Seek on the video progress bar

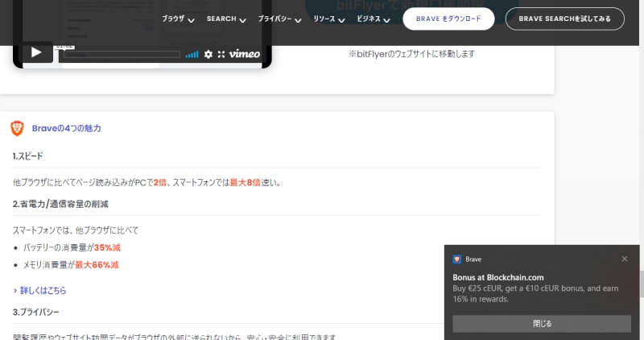121,55
